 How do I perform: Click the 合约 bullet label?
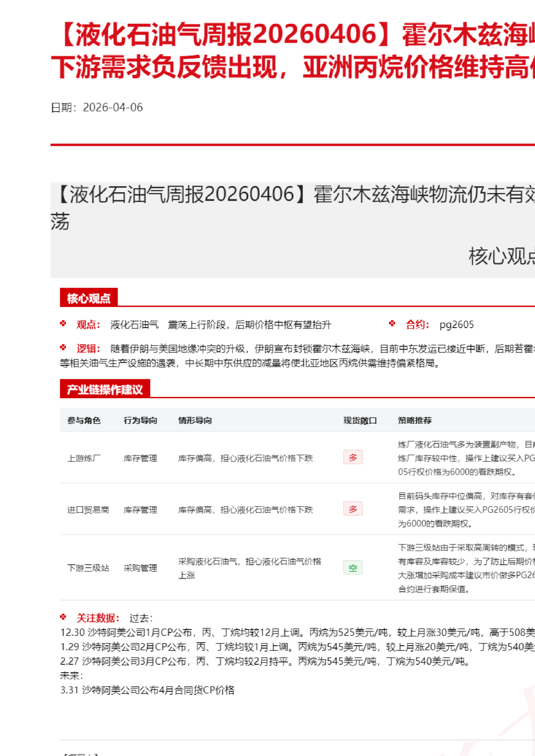coord(418,324)
